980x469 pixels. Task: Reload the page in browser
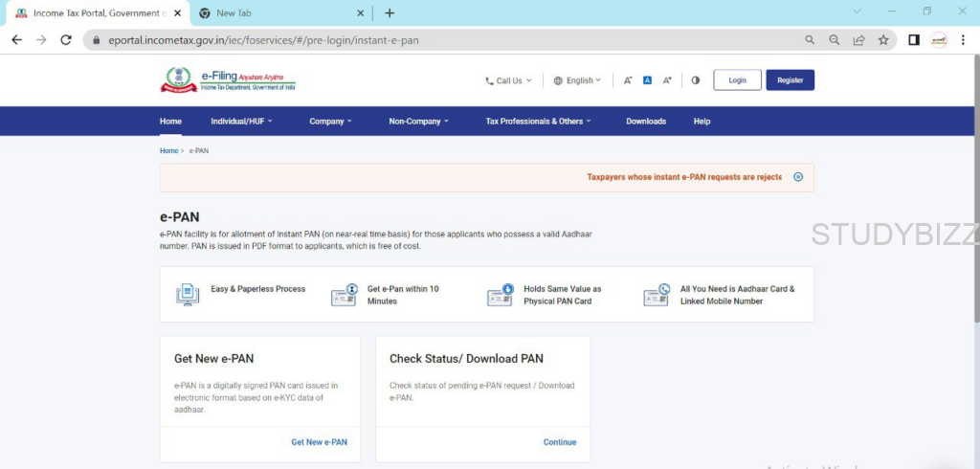point(66,40)
